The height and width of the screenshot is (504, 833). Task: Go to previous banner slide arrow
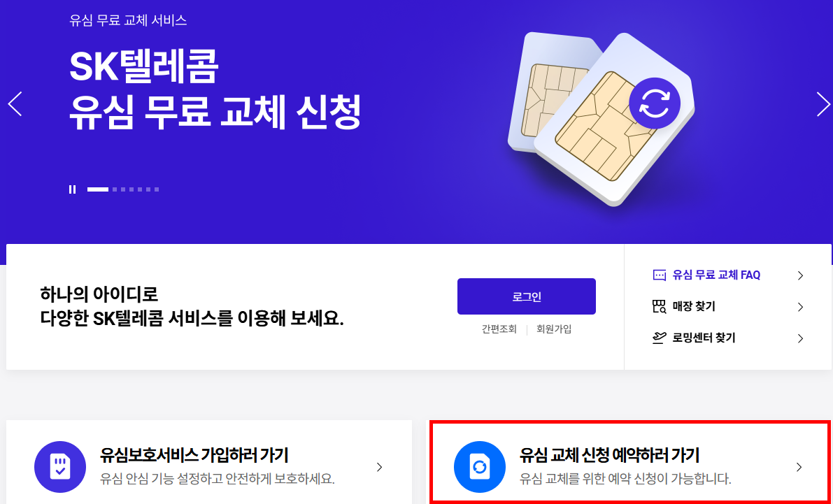coord(15,104)
